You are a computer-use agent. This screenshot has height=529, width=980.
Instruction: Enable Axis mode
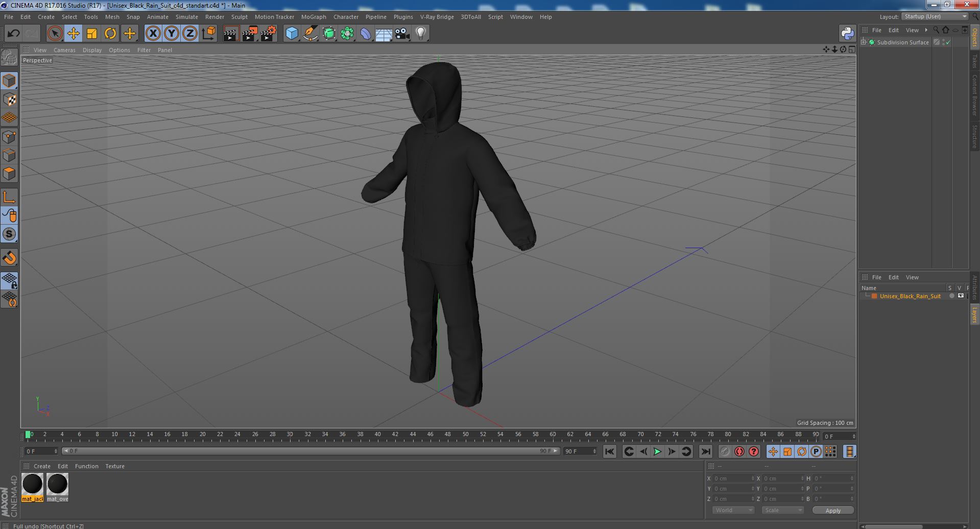(x=9, y=197)
